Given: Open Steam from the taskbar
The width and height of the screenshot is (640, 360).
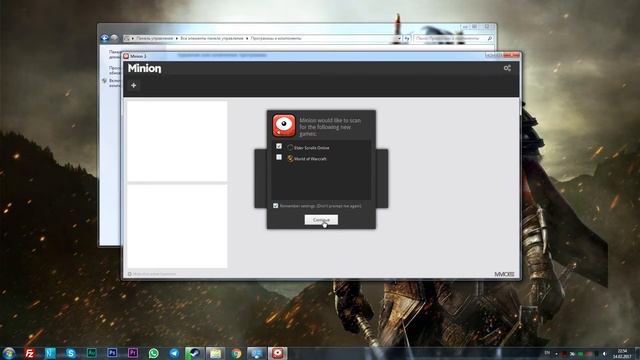Looking at the screenshot, I should [195, 353].
